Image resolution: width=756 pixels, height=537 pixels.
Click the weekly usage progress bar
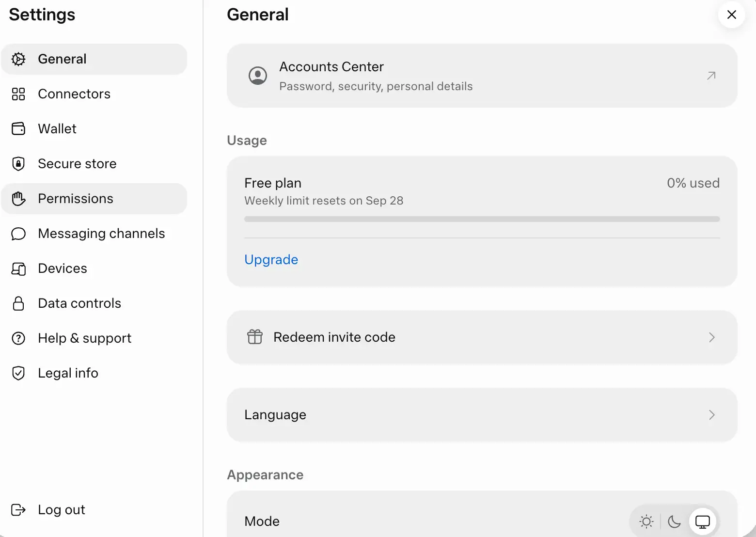(x=482, y=219)
